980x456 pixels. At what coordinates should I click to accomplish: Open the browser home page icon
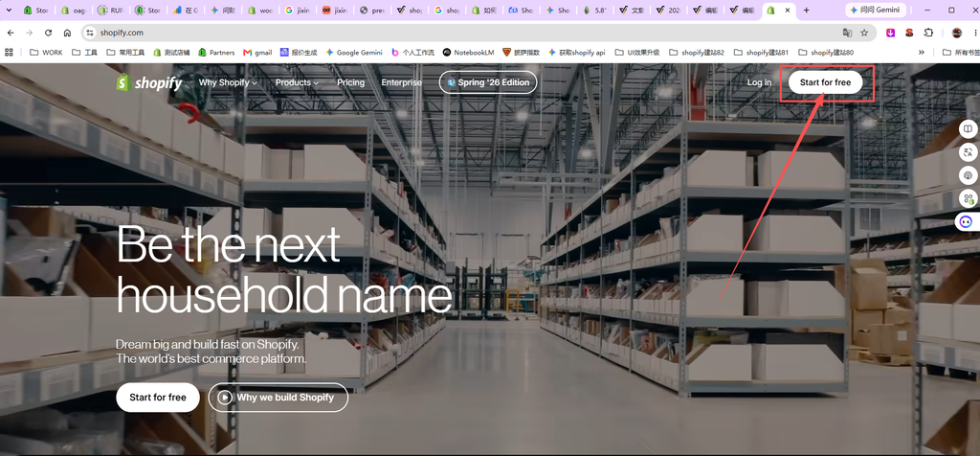pos(68,33)
